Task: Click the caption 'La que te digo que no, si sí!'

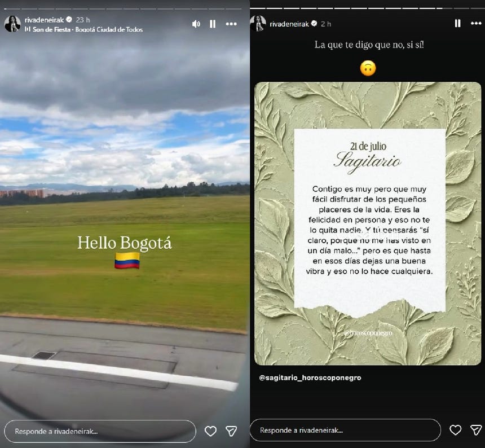Action: coord(369,45)
